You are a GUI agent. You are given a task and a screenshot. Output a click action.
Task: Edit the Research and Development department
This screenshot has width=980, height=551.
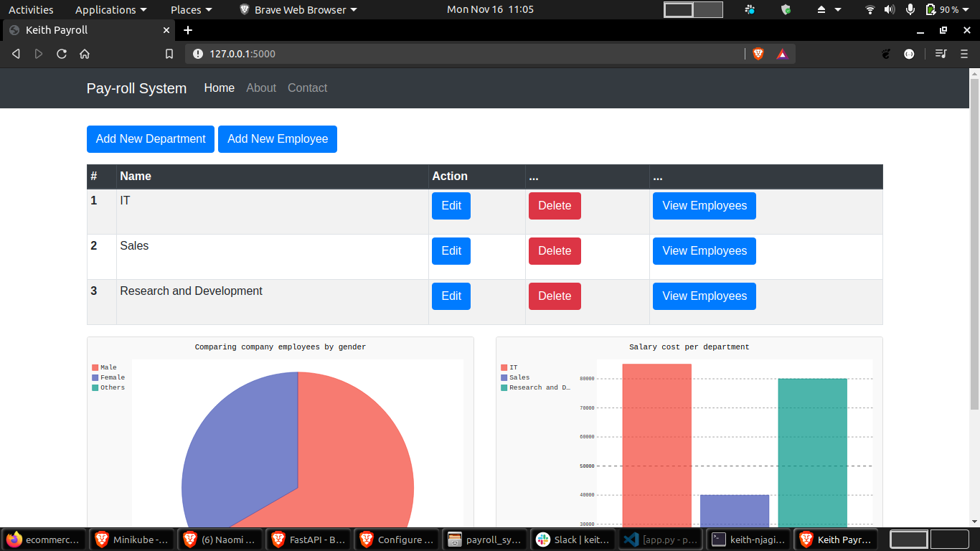[x=451, y=296]
